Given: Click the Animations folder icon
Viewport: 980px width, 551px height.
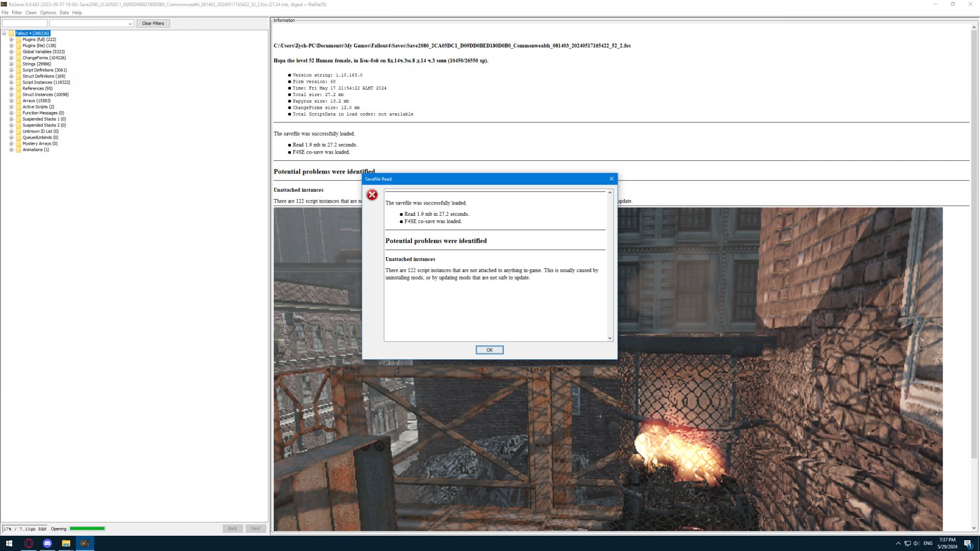Looking at the screenshot, I should 18,150.
